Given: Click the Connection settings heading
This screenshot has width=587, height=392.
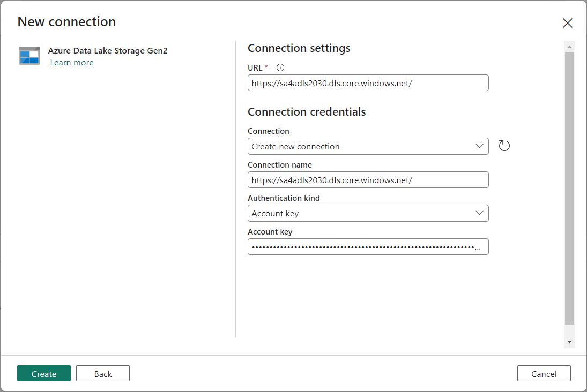Looking at the screenshot, I should [x=299, y=48].
